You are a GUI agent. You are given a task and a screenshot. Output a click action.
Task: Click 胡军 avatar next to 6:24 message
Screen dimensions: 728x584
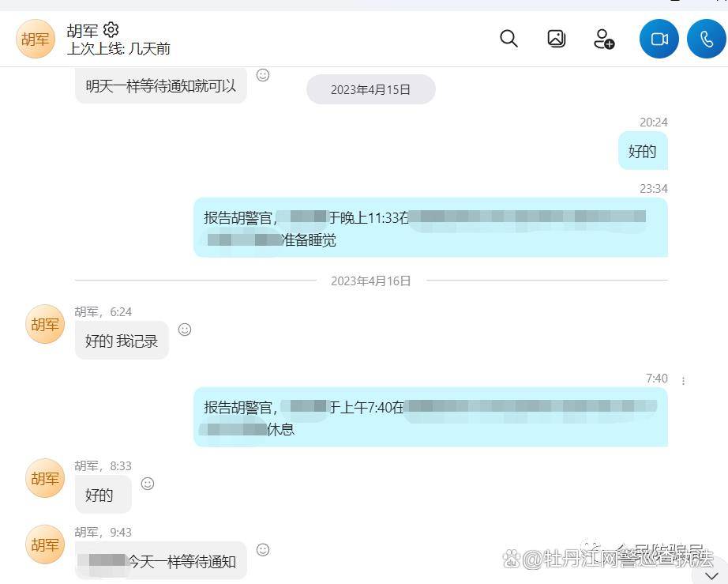point(44,324)
